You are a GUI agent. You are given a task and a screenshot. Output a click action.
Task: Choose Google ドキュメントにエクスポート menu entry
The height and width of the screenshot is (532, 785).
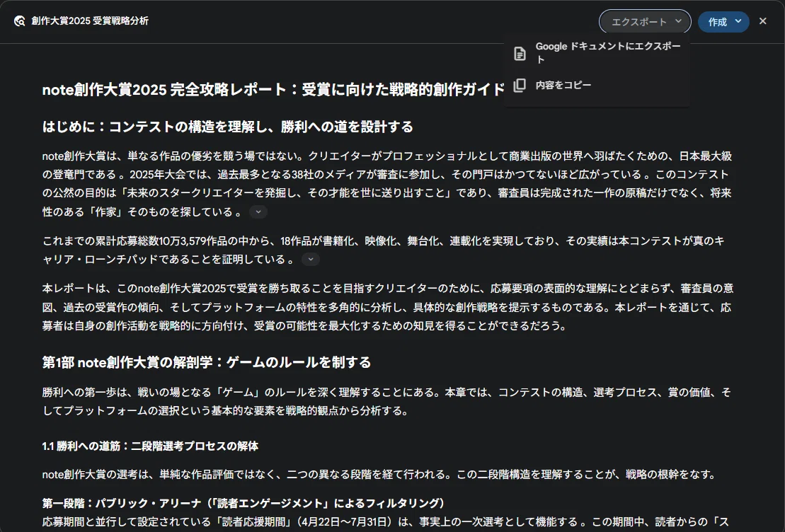(597, 53)
